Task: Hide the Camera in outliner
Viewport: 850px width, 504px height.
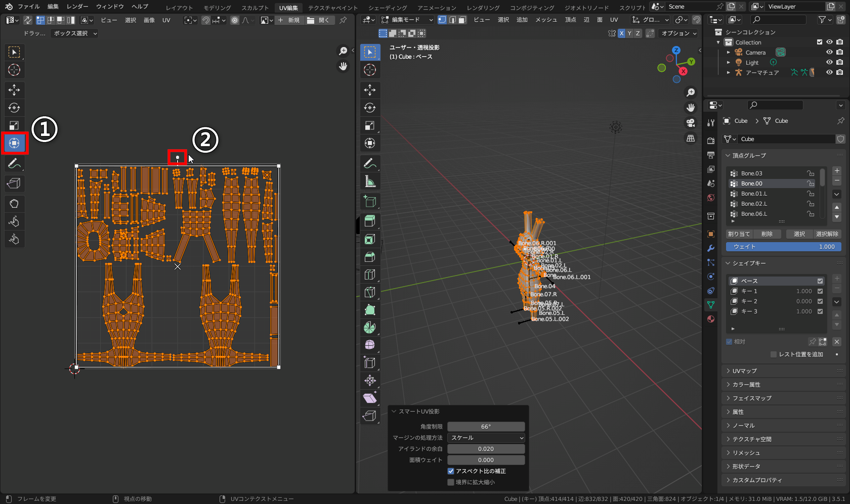Action: tap(829, 52)
